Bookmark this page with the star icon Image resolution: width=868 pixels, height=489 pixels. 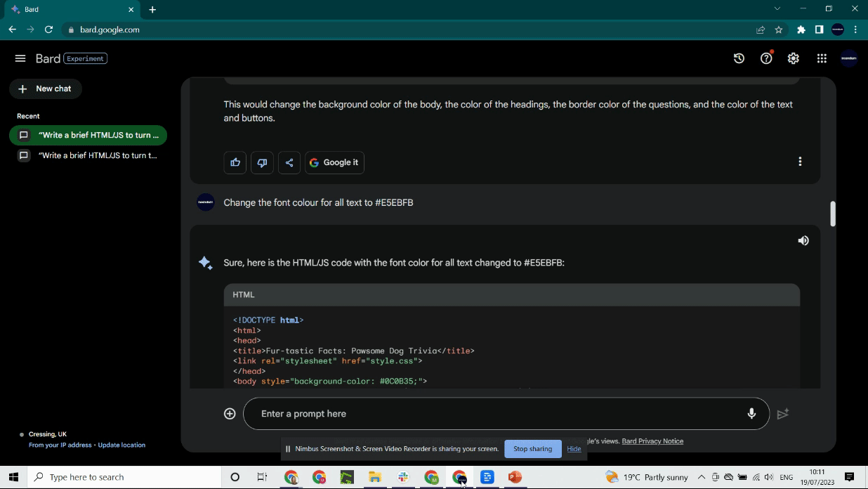point(778,30)
